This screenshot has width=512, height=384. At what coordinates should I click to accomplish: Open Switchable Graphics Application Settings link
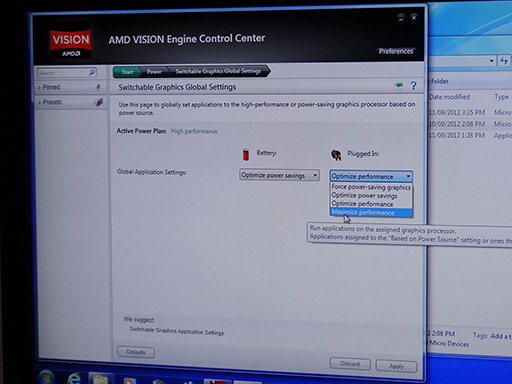176,331
